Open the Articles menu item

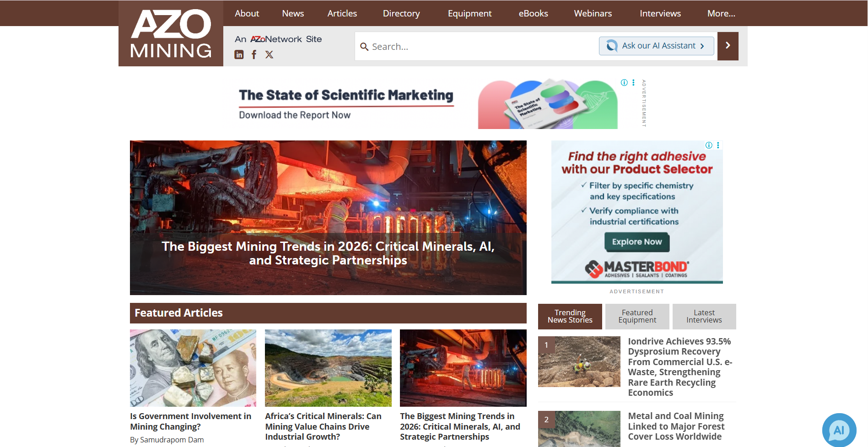[x=342, y=13]
